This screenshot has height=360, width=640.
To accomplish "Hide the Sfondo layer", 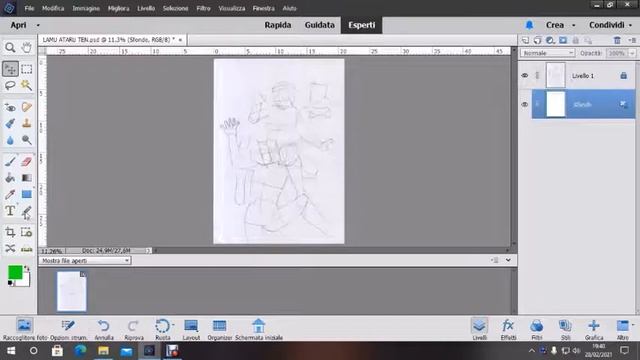I will 525,104.
